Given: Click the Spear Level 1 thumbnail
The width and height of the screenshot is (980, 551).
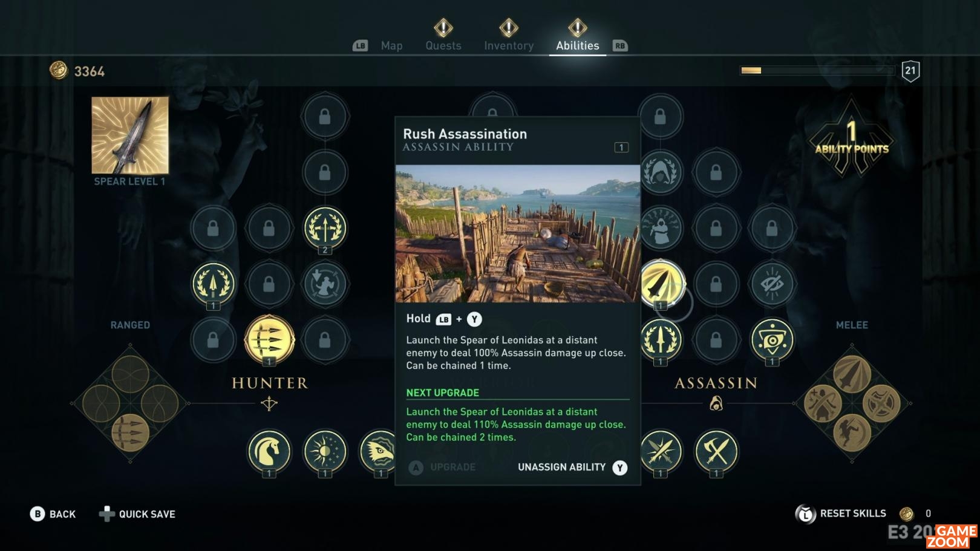Looking at the screenshot, I should (130, 135).
